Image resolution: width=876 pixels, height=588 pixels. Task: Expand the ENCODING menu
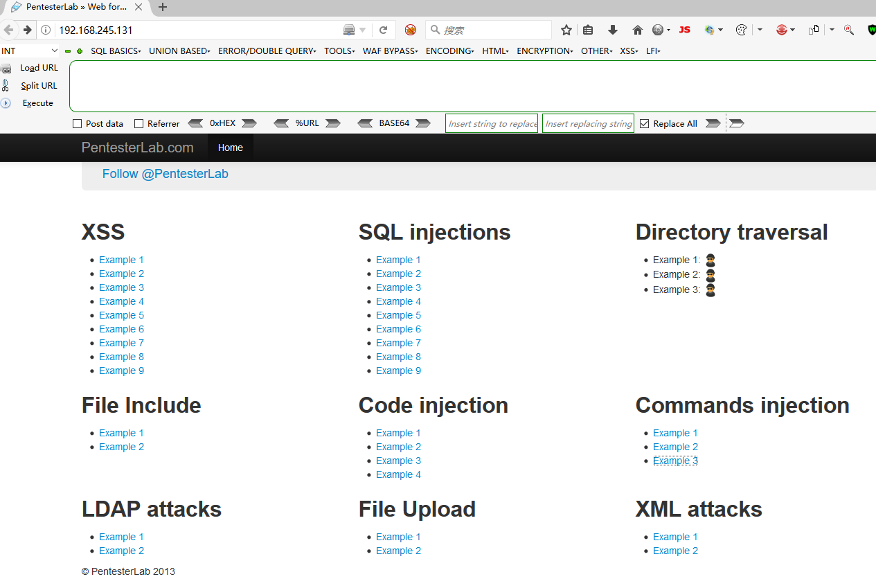coord(450,51)
